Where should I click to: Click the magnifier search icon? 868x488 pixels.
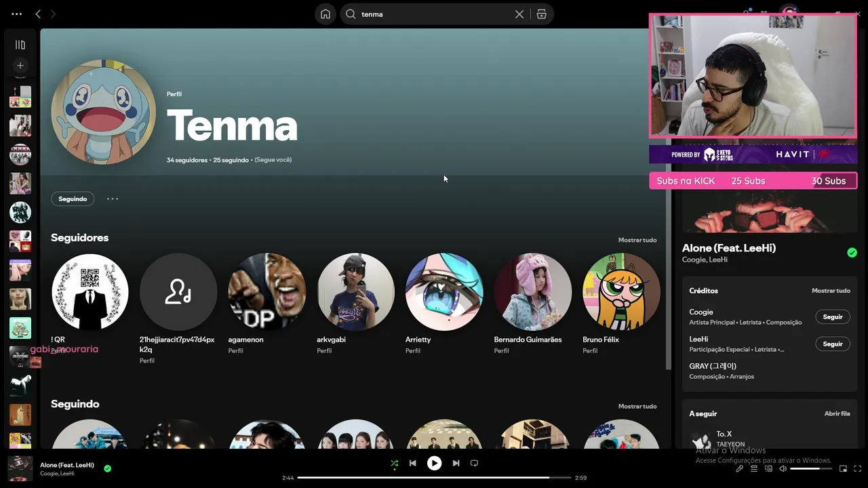coord(351,14)
